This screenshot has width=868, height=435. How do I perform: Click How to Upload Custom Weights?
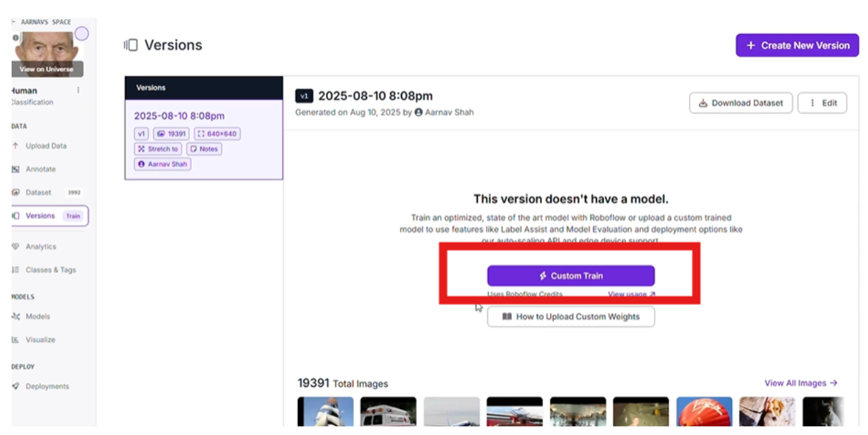pyautogui.click(x=571, y=317)
